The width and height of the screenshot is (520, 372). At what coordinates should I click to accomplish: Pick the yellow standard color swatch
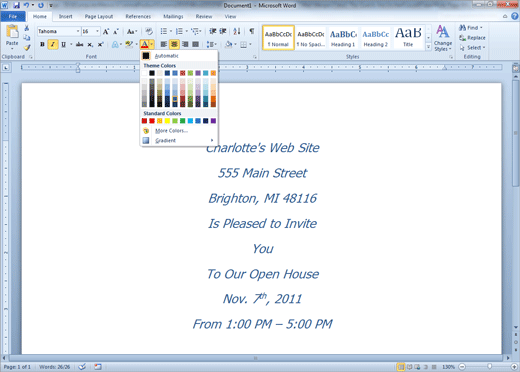tap(167, 121)
